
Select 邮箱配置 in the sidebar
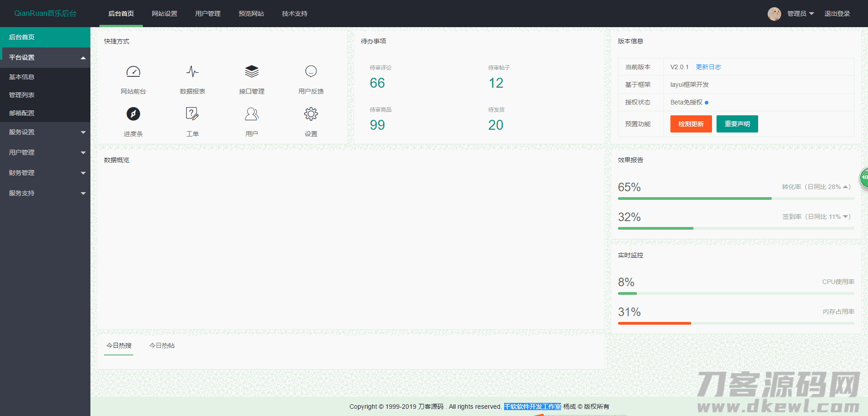click(x=22, y=113)
